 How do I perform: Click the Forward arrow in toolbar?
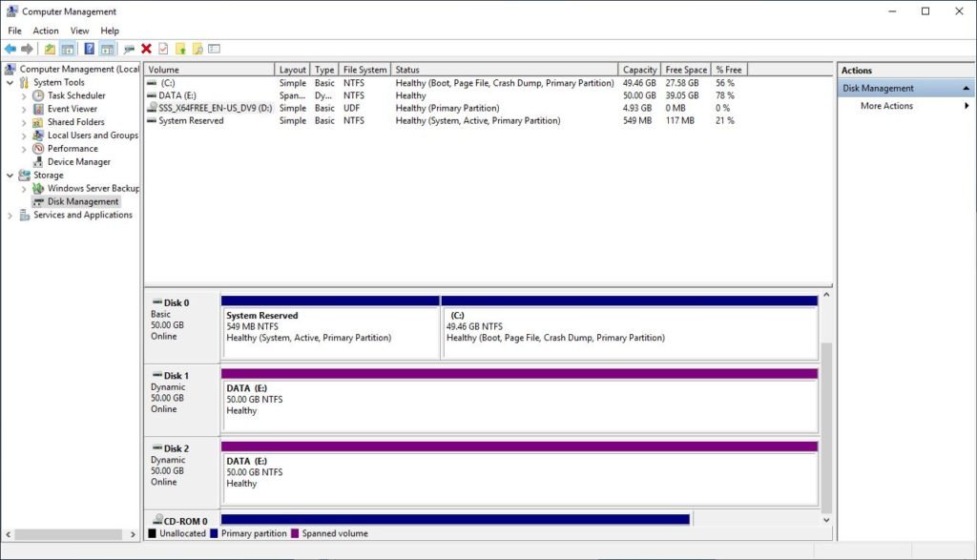27,49
